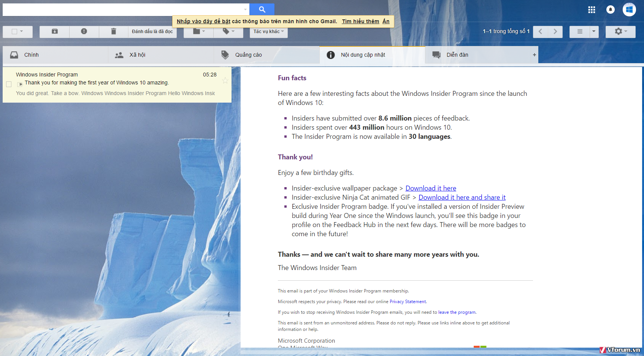Click the 30 languages bullet
Viewport: 644px width, 356px height.
point(371,137)
